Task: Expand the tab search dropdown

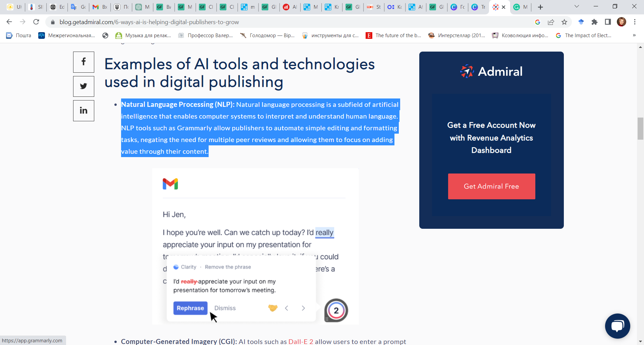Action: [577, 6]
